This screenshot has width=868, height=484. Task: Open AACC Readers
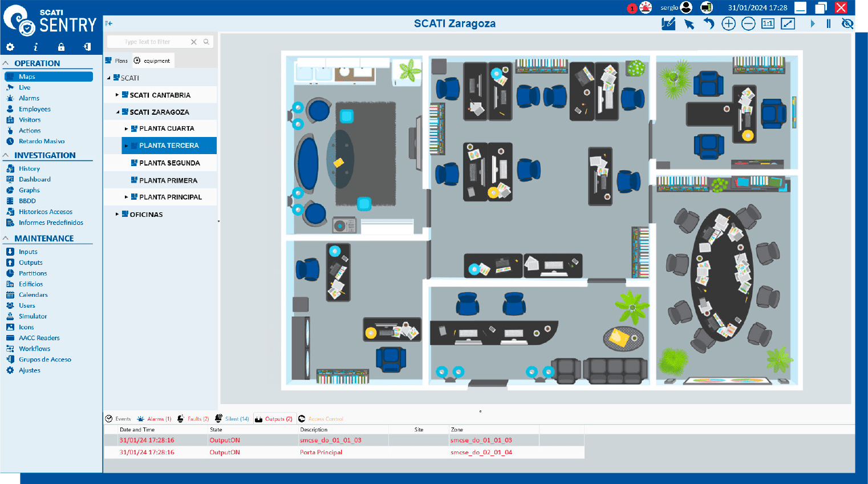click(39, 338)
